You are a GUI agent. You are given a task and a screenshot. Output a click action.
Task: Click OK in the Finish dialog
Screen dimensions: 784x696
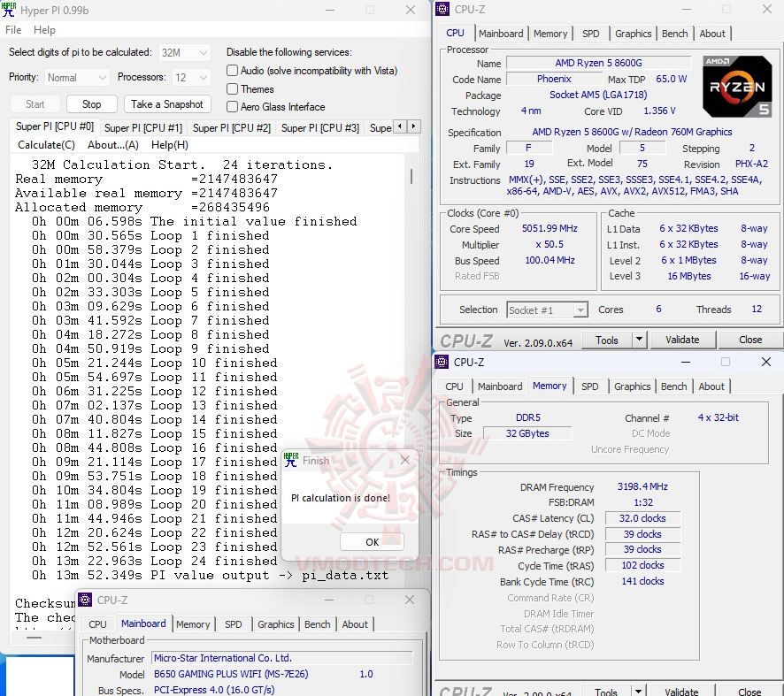tap(372, 541)
